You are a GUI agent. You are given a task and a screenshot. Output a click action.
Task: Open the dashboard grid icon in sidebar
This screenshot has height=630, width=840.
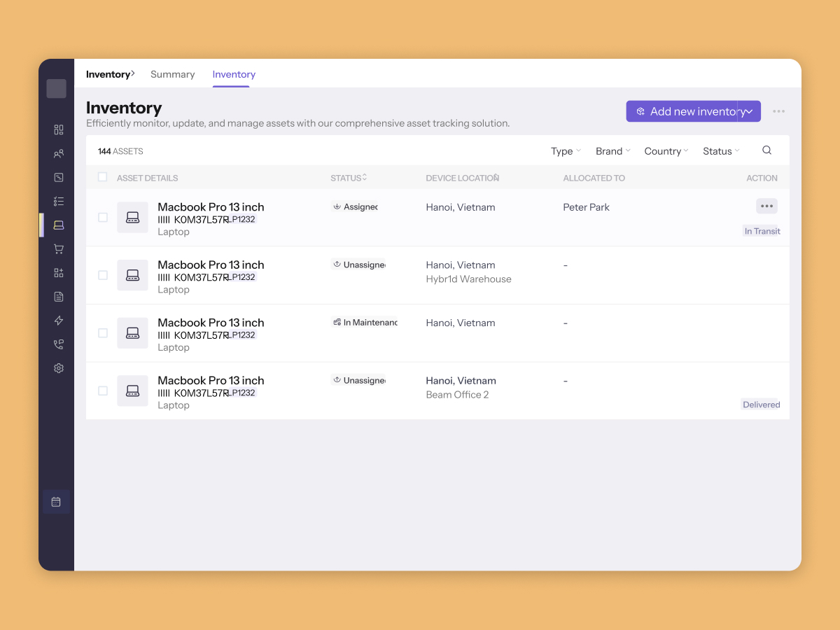click(x=59, y=129)
